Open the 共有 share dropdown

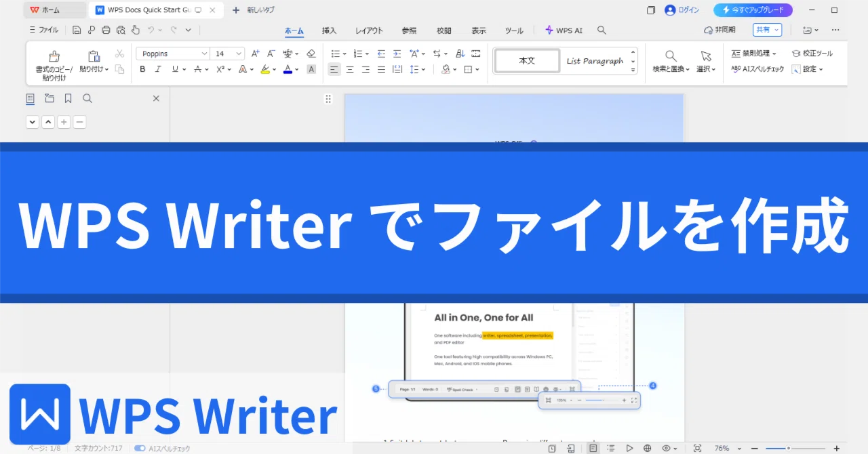click(x=767, y=30)
